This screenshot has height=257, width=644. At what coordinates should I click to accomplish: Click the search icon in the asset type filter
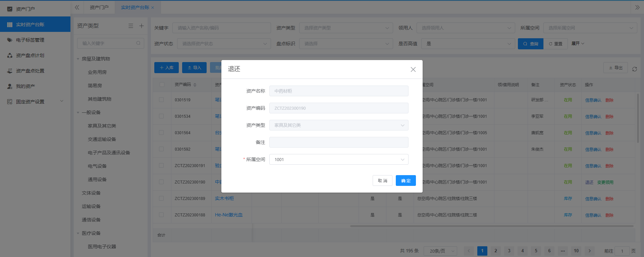pyautogui.click(x=138, y=43)
